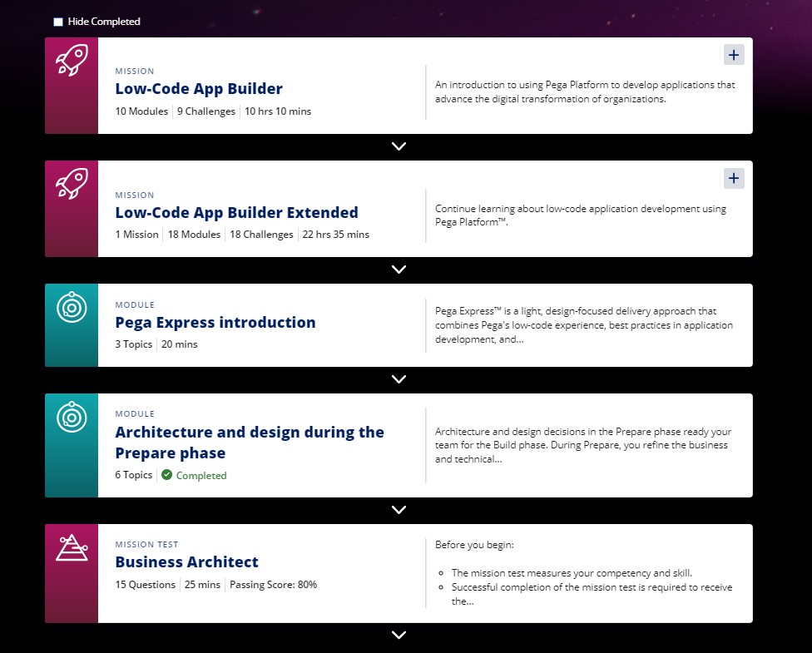Image resolution: width=812 pixels, height=653 pixels.
Task: Click the green Completed checkmark icon
Action: click(166, 475)
